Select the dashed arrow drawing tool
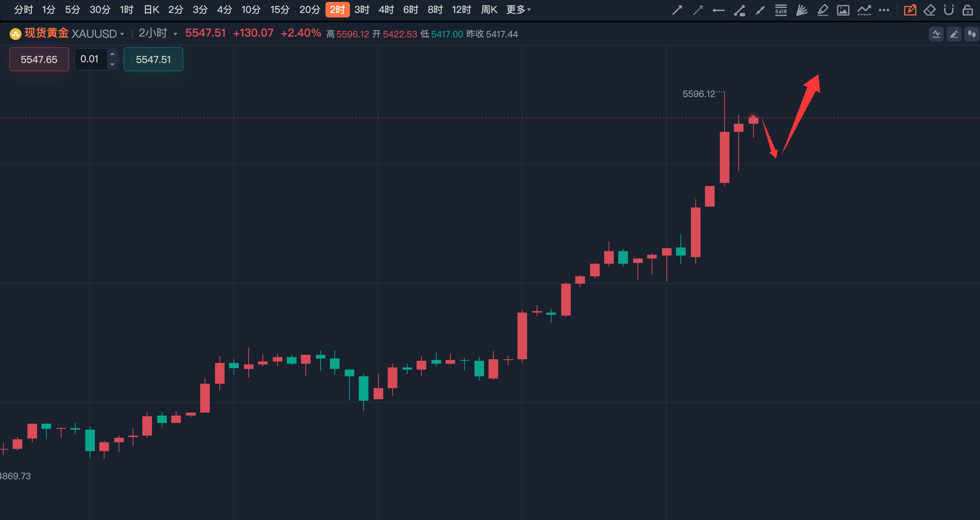980x520 pixels. (698, 10)
